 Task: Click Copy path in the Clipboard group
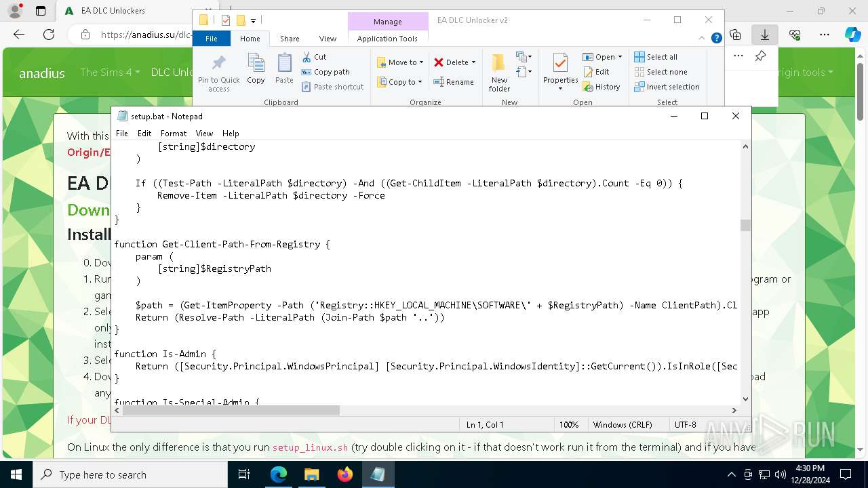[x=325, y=72]
